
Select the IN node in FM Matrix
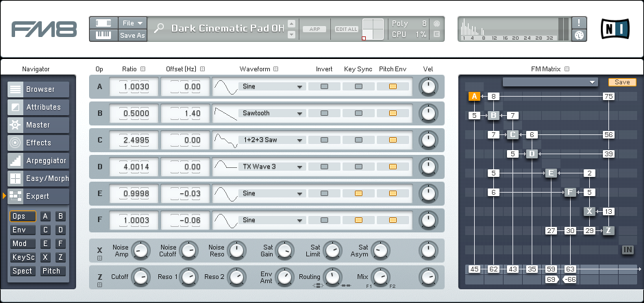[x=628, y=250]
